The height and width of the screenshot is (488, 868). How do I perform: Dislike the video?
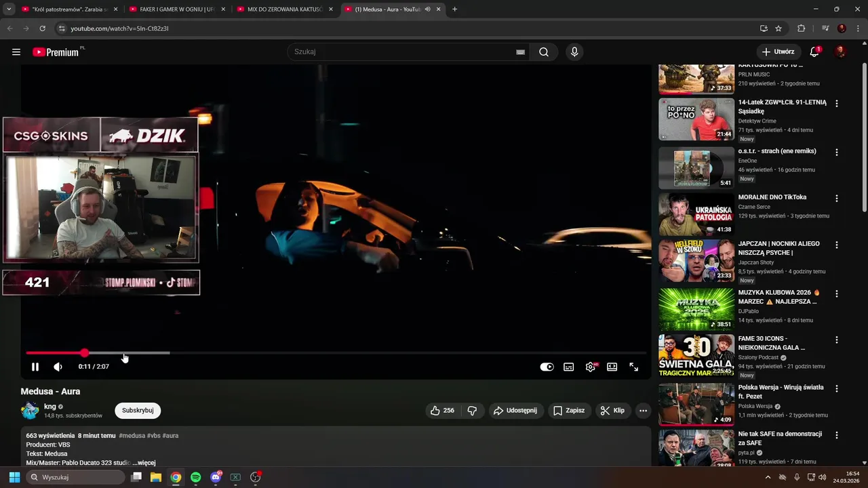(473, 411)
